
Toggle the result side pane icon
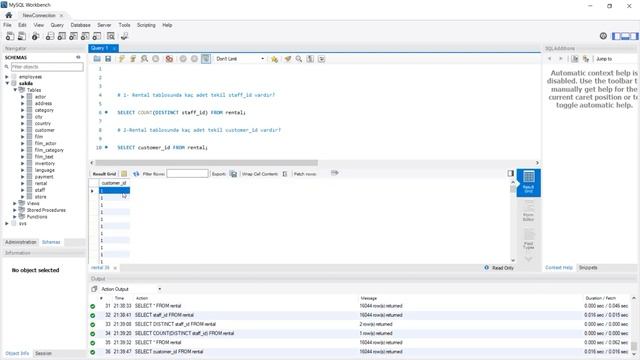(x=511, y=173)
